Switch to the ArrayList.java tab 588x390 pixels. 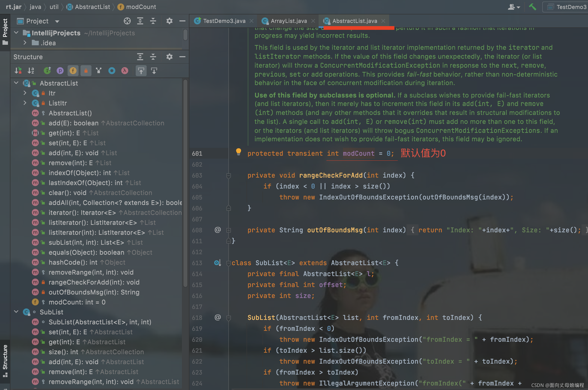289,21
